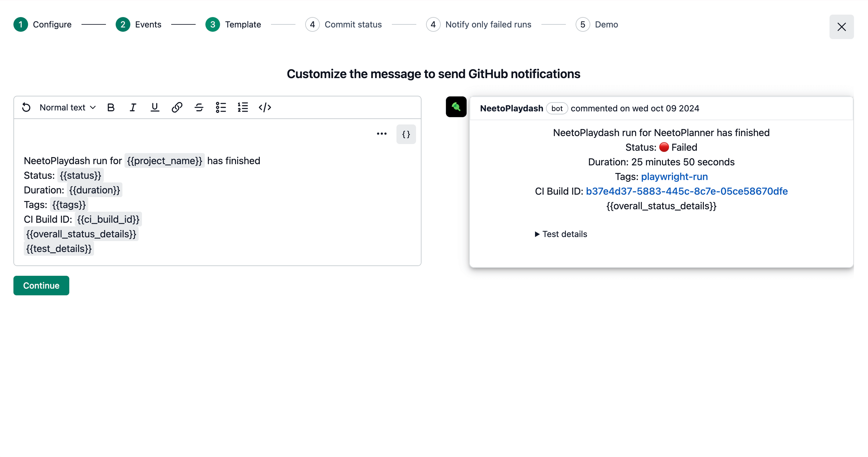Insert a bulleted list
868x457 pixels.
pos(221,107)
